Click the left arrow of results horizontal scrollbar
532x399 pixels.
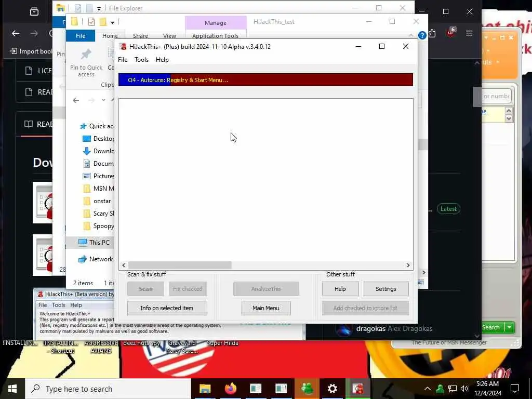click(124, 265)
